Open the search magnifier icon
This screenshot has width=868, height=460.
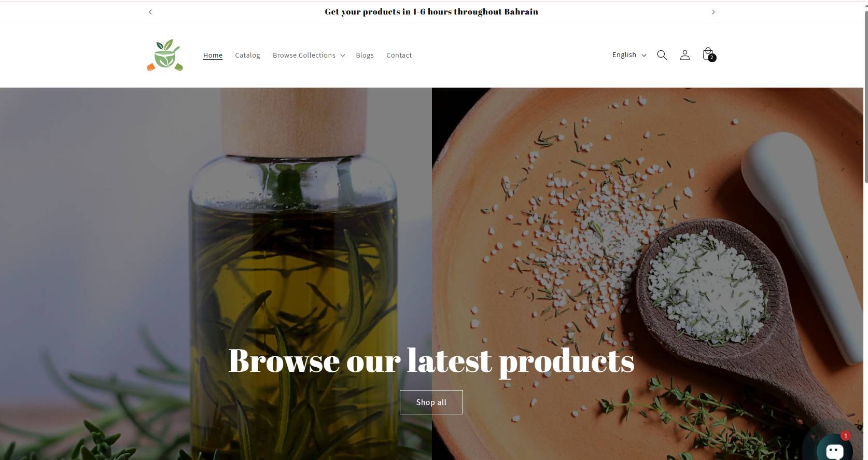(x=662, y=55)
